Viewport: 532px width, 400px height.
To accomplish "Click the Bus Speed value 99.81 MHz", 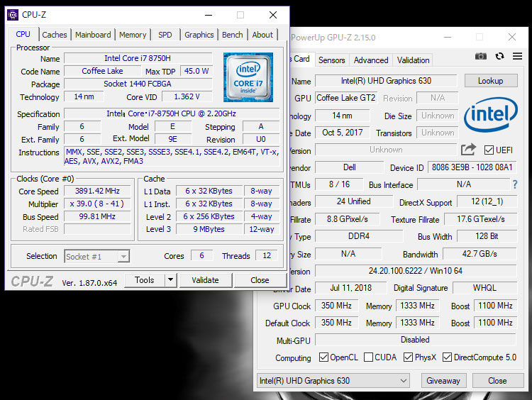I will pos(97,216).
